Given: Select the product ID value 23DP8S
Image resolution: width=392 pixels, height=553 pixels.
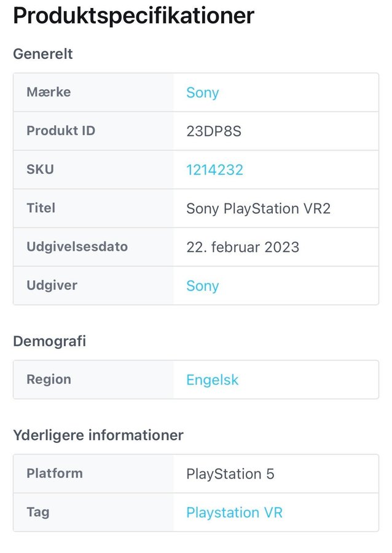Looking at the screenshot, I should point(214,131).
